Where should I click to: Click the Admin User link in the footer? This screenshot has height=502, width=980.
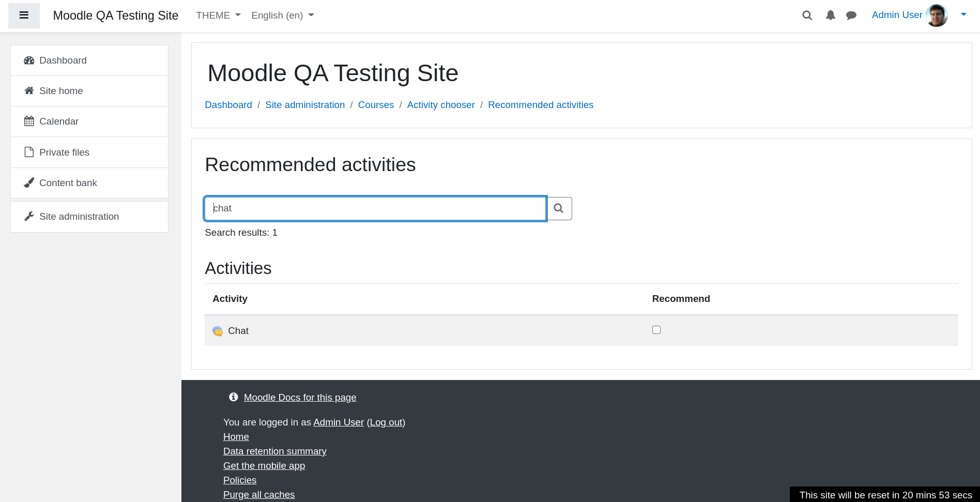[x=339, y=422]
